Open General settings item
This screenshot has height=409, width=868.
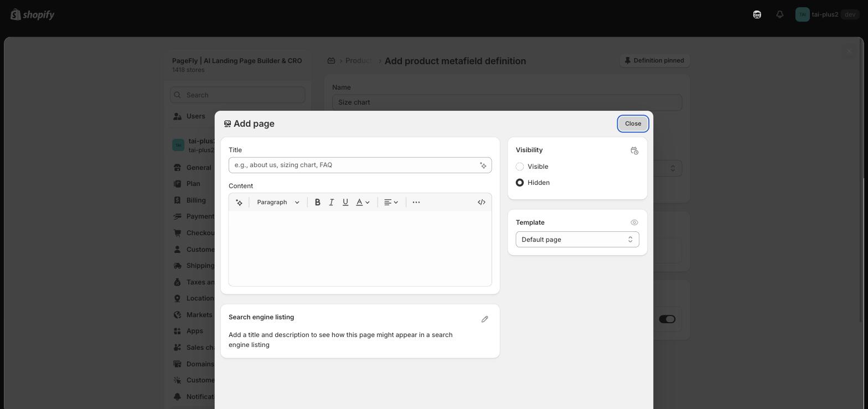pyautogui.click(x=199, y=168)
